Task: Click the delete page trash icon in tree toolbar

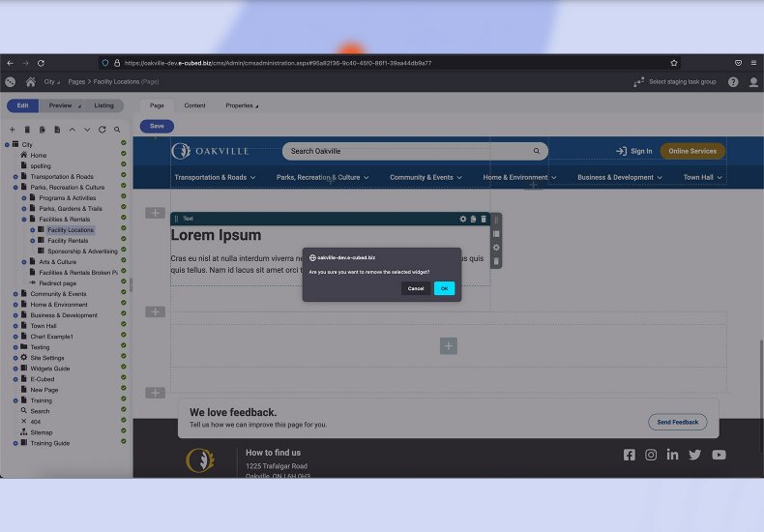Action: 27,130
